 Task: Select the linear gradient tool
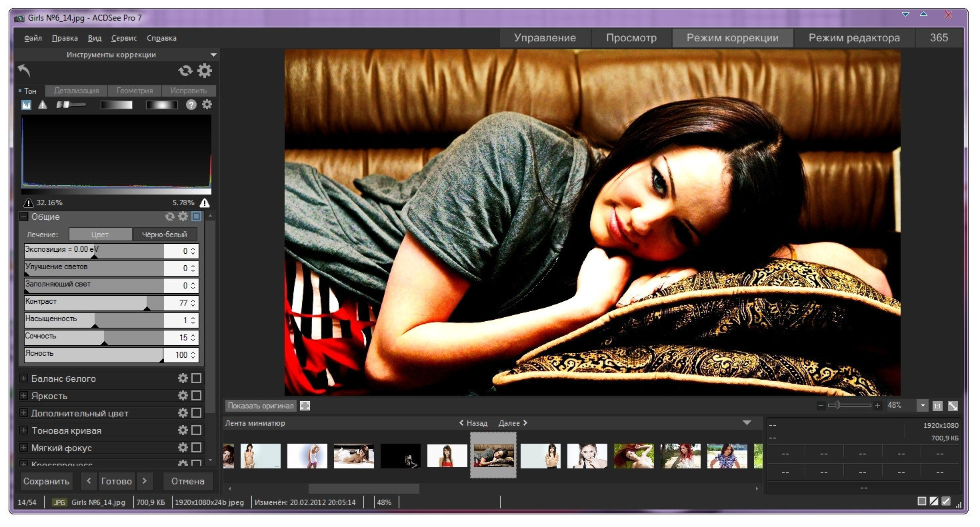point(117,105)
